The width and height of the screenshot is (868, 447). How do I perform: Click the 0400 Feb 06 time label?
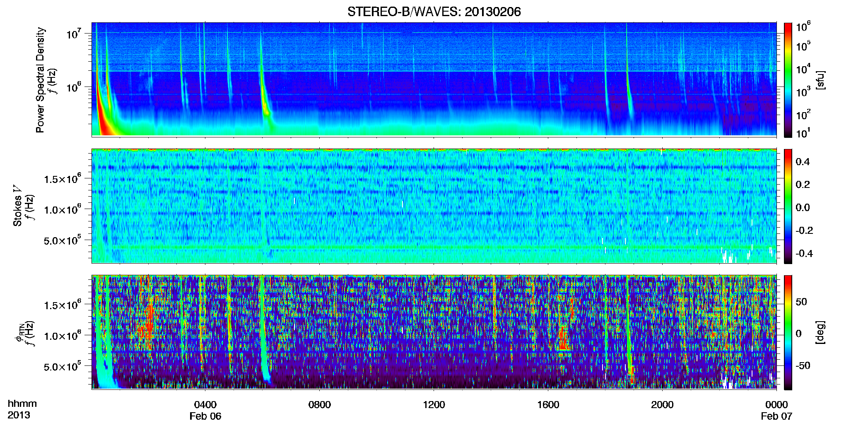click(x=205, y=410)
